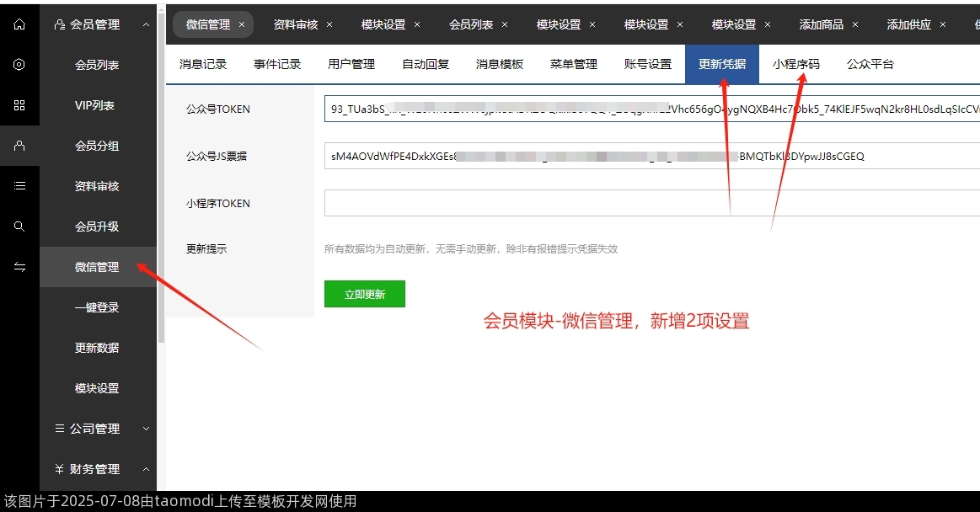Collapse the 会员管理 section

146,24
